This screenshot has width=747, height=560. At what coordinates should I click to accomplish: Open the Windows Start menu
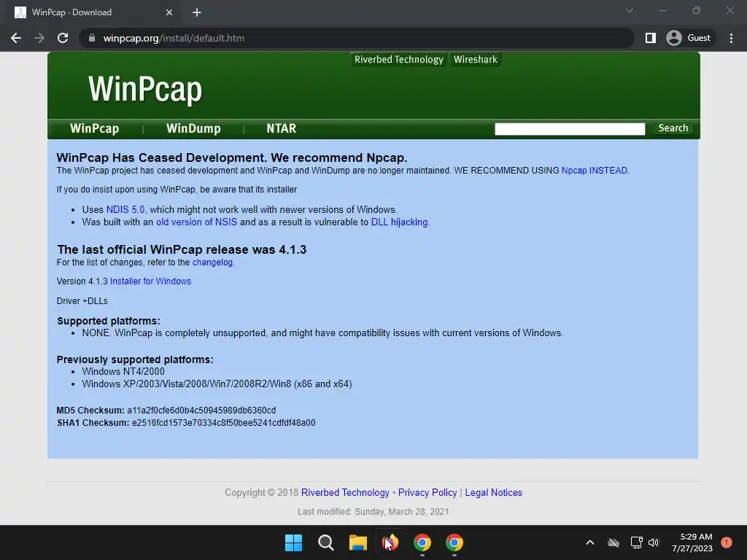pos(293,542)
